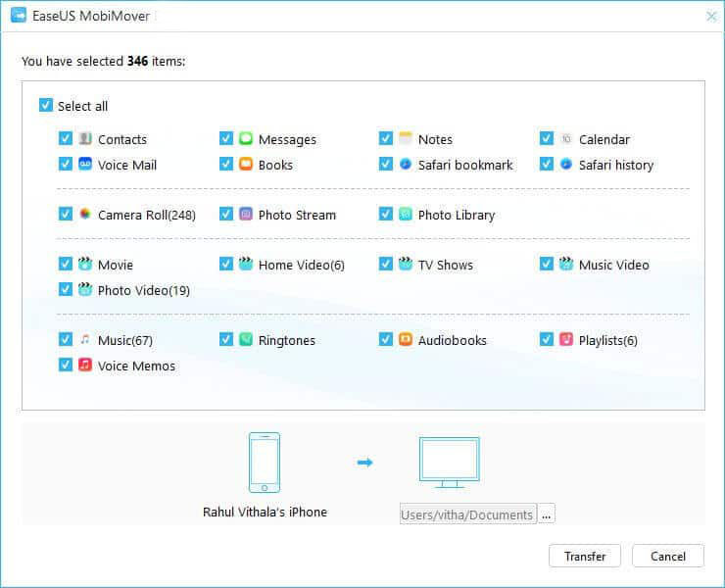Uncheck the Movie checkbox
This screenshot has height=588, width=725.
click(x=66, y=264)
